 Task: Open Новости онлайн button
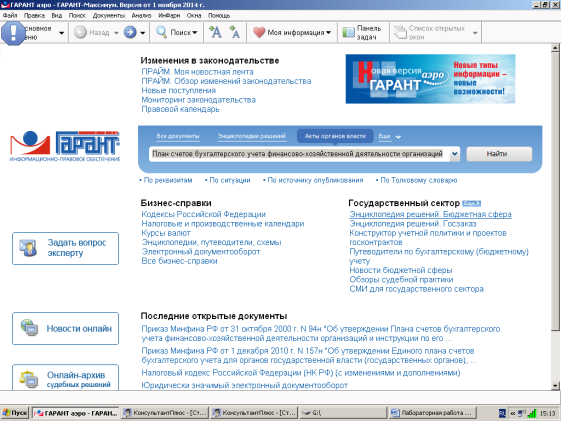point(65,328)
